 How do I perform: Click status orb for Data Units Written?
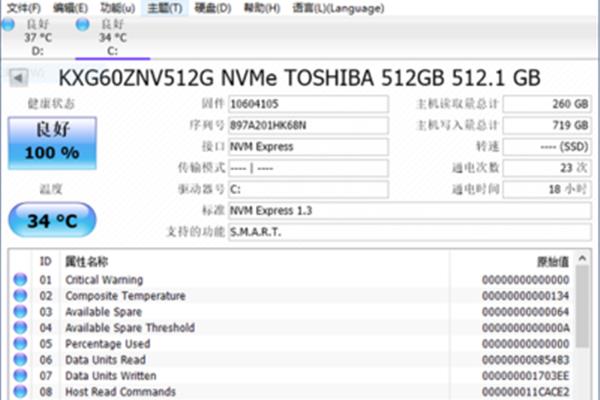20,376
